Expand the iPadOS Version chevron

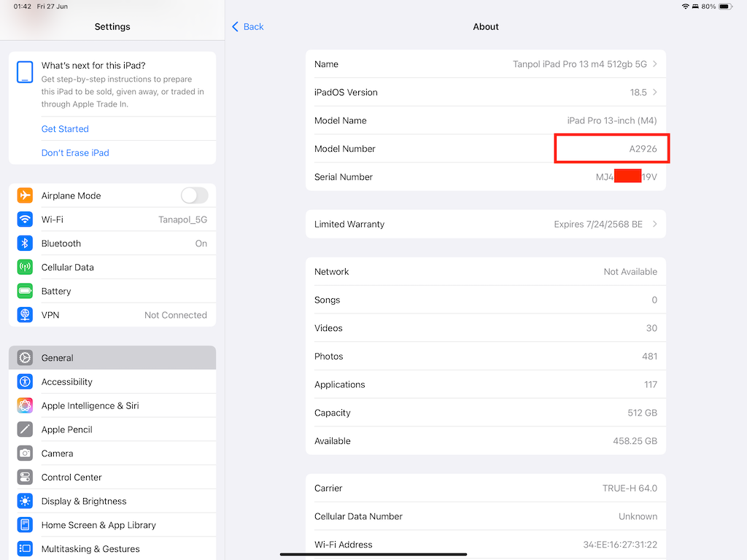(x=655, y=92)
